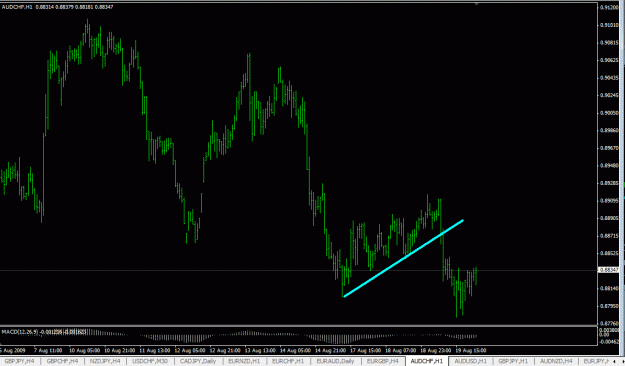The image size is (625, 366).
Task: Click time axis label 18 Aug 23:00
Action: 435,350
